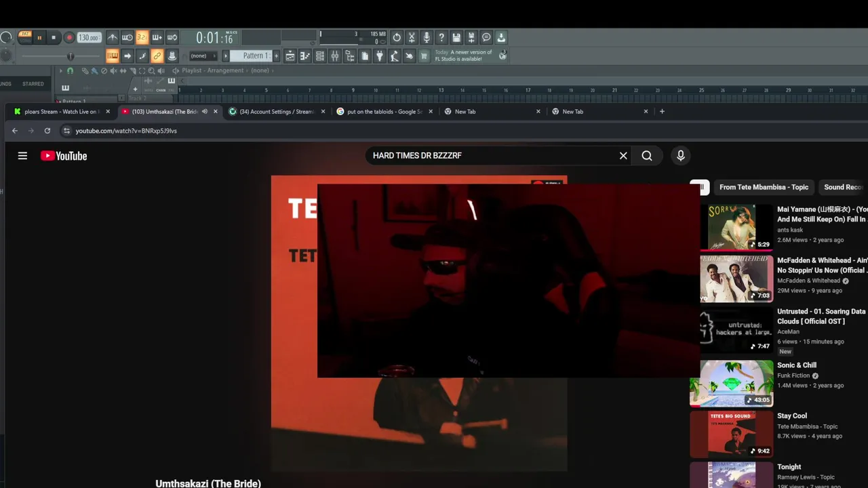Select the playlist paint brush tool
The height and width of the screenshot is (488, 868).
(94, 70)
